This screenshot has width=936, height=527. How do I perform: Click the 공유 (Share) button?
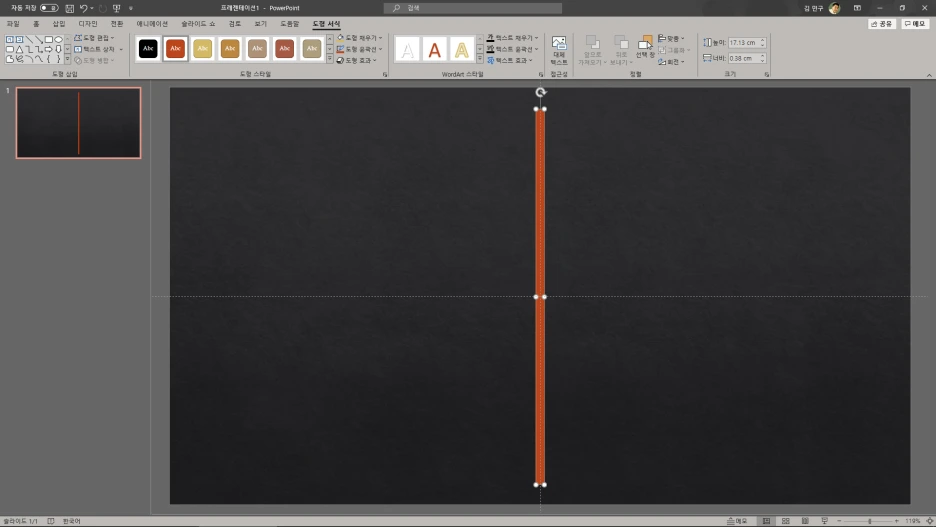tap(882, 24)
